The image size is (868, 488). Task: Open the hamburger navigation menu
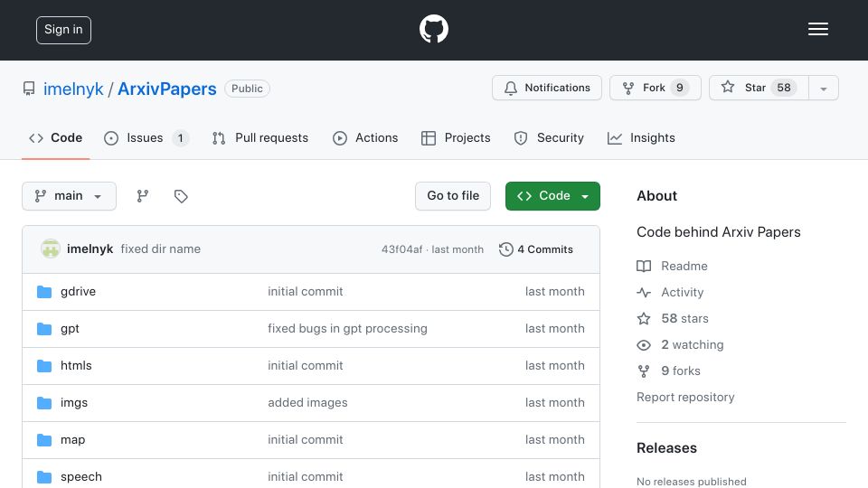point(817,29)
